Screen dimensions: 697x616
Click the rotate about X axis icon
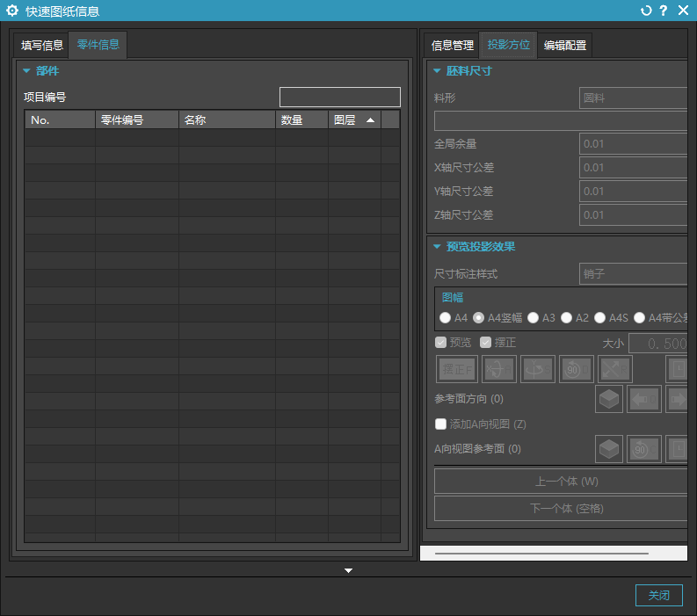(x=499, y=369)
